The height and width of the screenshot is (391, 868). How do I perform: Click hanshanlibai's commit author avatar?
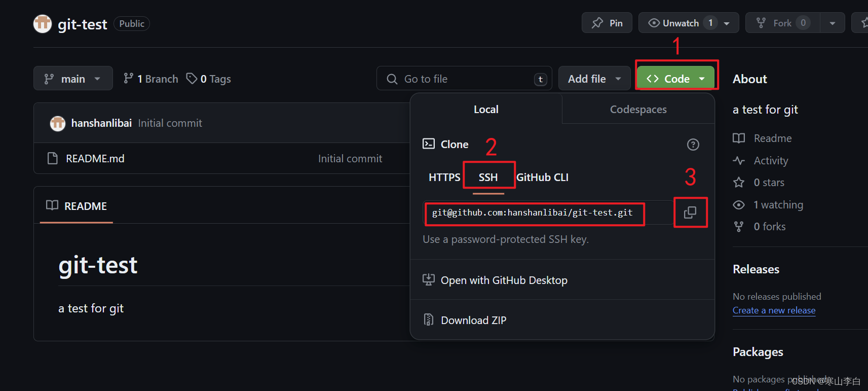[58, 123]
